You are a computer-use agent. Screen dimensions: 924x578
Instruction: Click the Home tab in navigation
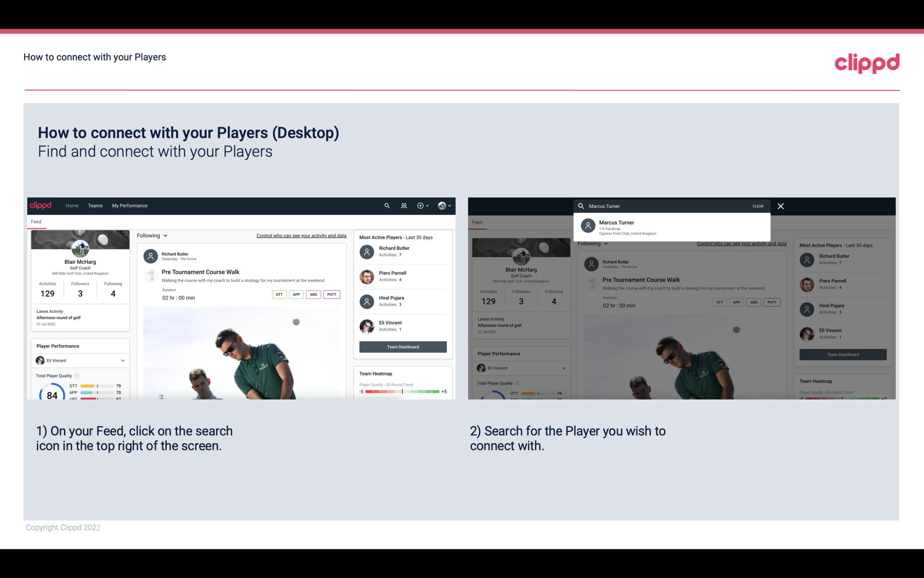pos(72,205)
